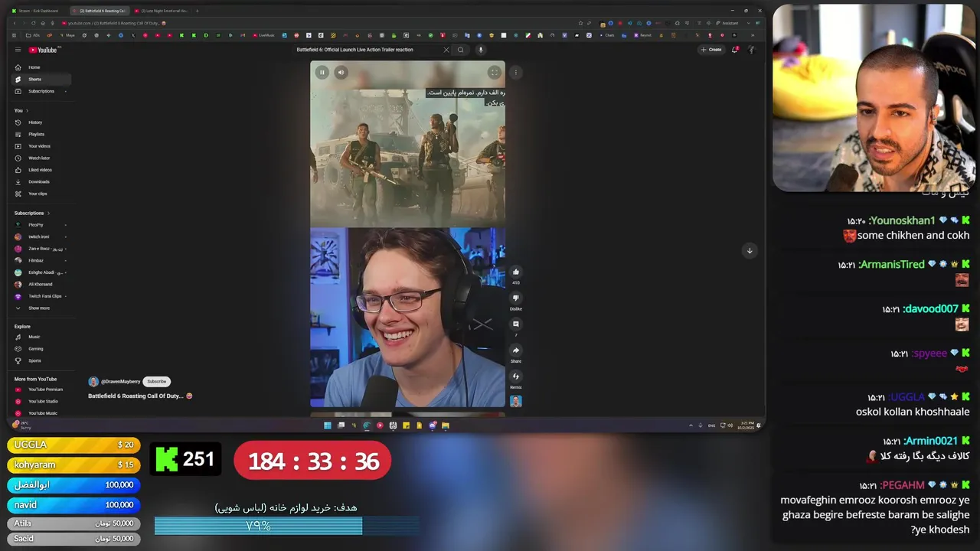This screenshot has height=551, width=980.
Task: Open a new browser tab
Action: pos(197,11)
